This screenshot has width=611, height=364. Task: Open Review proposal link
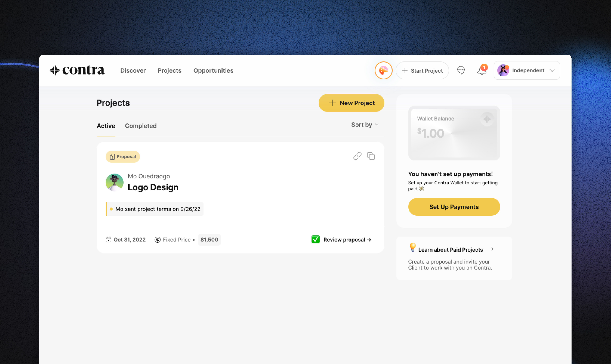click(347, 240)
